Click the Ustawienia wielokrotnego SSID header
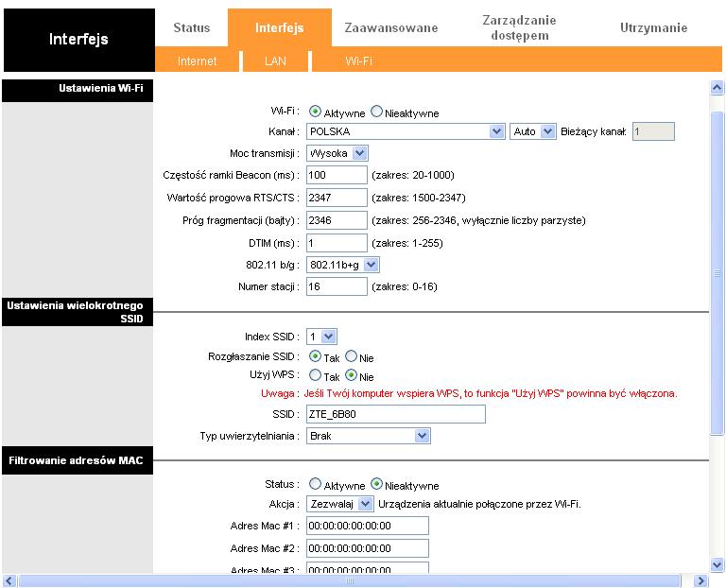Viewport: 726px width, 588px height. coord(78,312)
